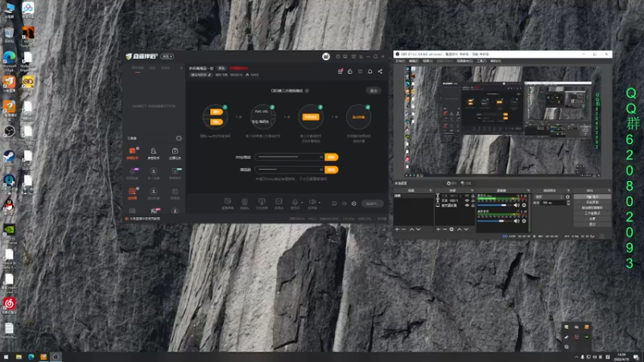Screen dimensions: 644x362
Task: Reveal the rtmp address with eye icon
Action: [x=321, y=157]
